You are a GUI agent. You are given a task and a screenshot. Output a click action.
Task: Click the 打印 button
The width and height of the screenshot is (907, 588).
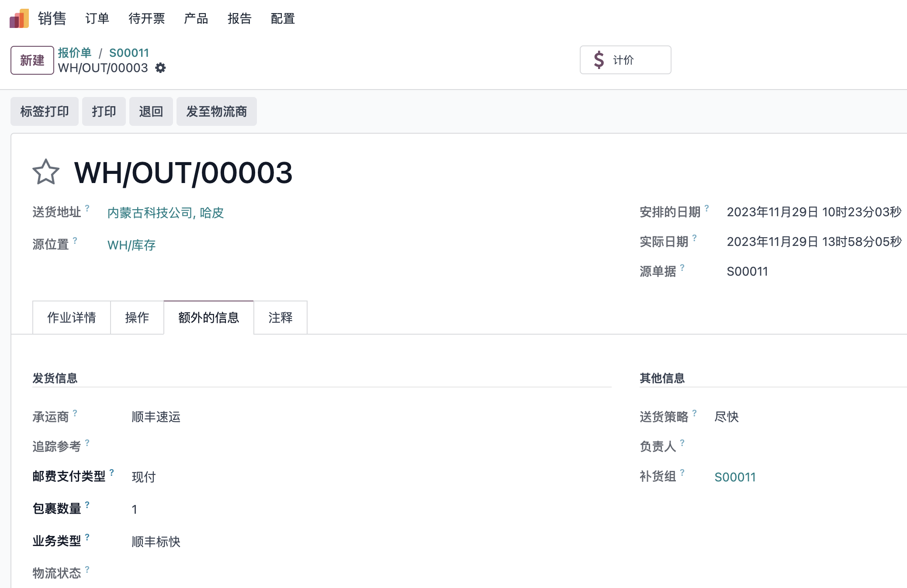(104, 111)
